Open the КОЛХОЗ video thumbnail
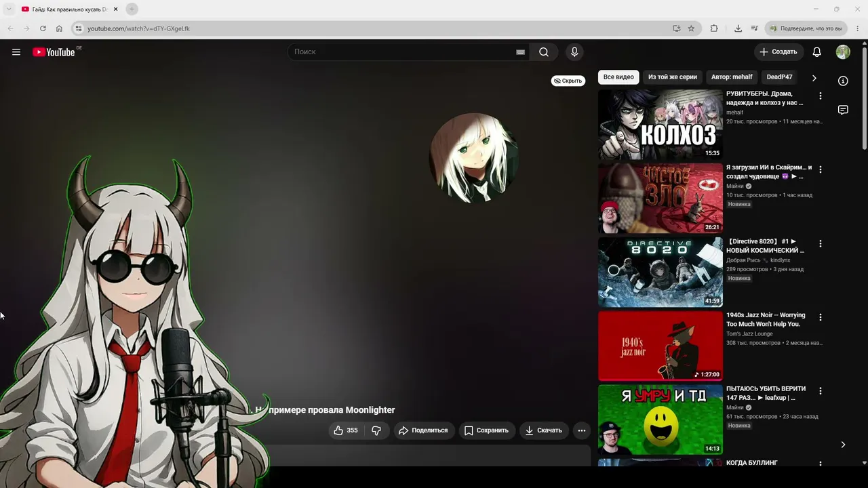 coord(660,125)
